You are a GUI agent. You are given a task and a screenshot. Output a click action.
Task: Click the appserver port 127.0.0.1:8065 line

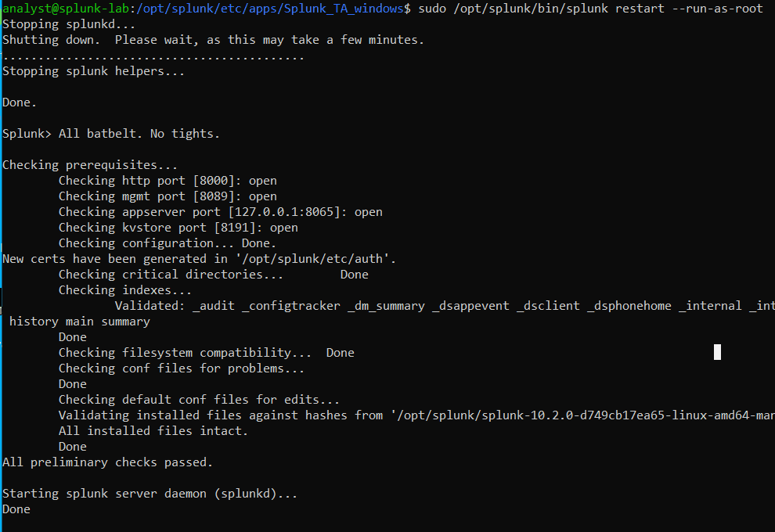click(x=220, y=211)
